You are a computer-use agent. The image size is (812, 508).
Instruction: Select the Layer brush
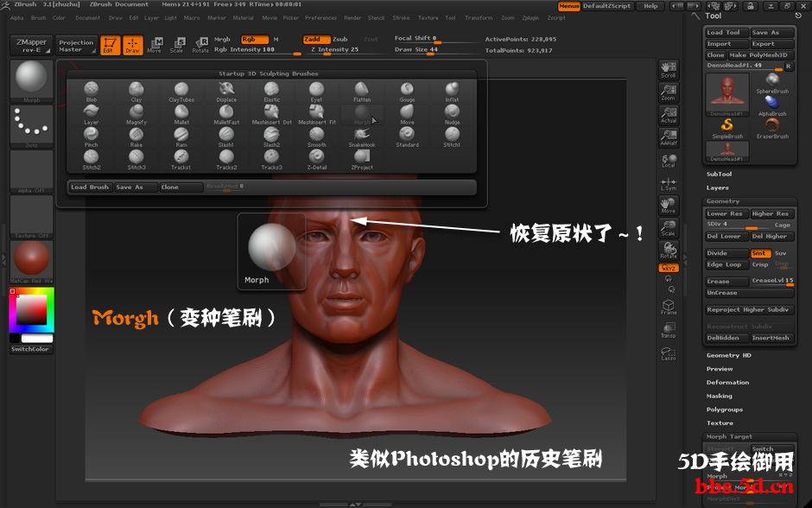tap(92, 114)
